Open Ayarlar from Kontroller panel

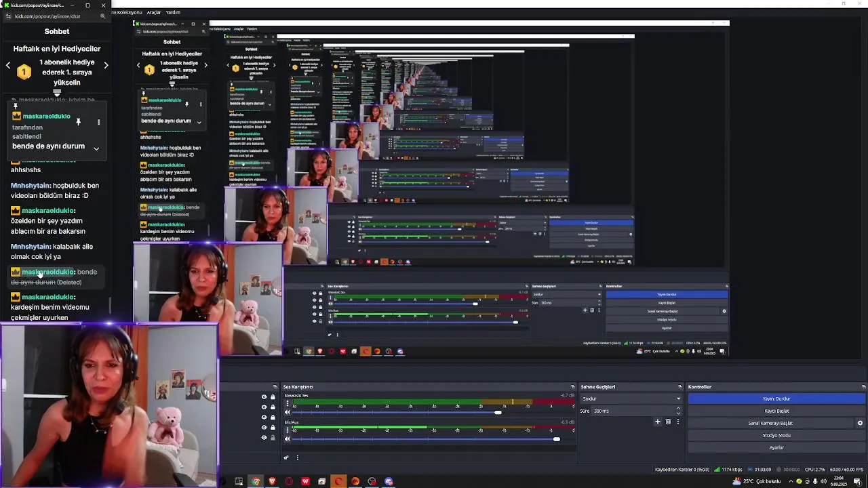[776, 447]
